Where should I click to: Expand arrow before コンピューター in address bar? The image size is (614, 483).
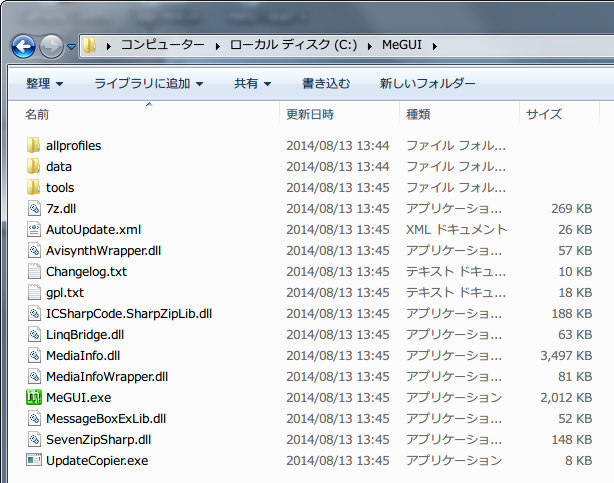click(109, 46)
